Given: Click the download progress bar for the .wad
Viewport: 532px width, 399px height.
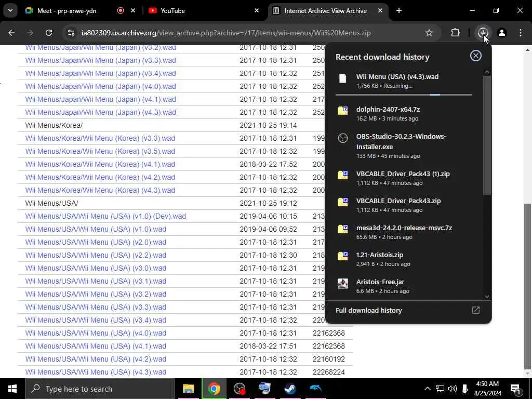Looking at the screenshot, I should [x=404, y=95].
